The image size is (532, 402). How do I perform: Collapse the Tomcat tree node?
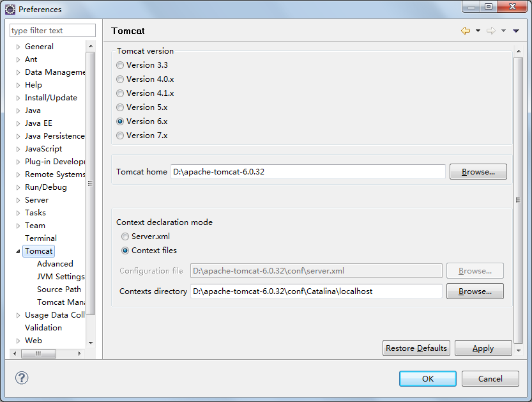pyautogui.click(x=18, y=251)
